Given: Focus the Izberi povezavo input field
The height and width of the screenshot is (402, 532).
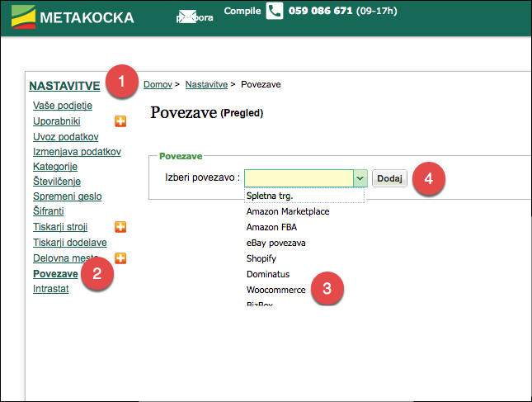Looking at the screenshot, I should click(299, 178).
